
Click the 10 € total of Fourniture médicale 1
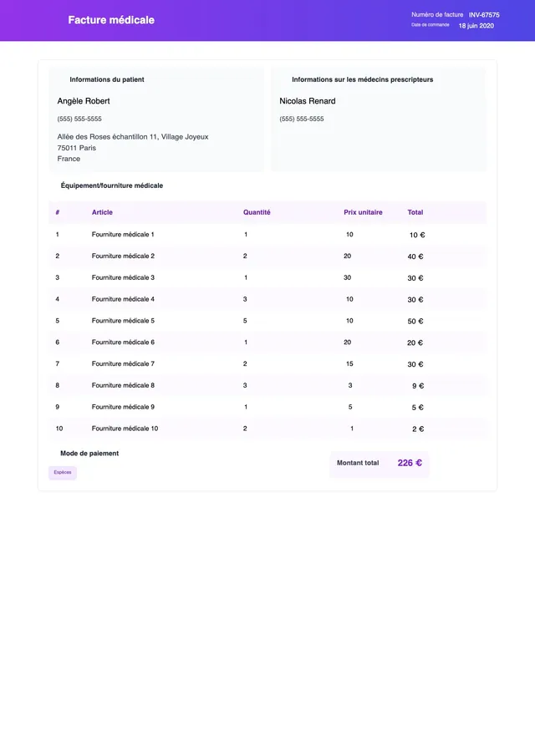pos(417,236)
